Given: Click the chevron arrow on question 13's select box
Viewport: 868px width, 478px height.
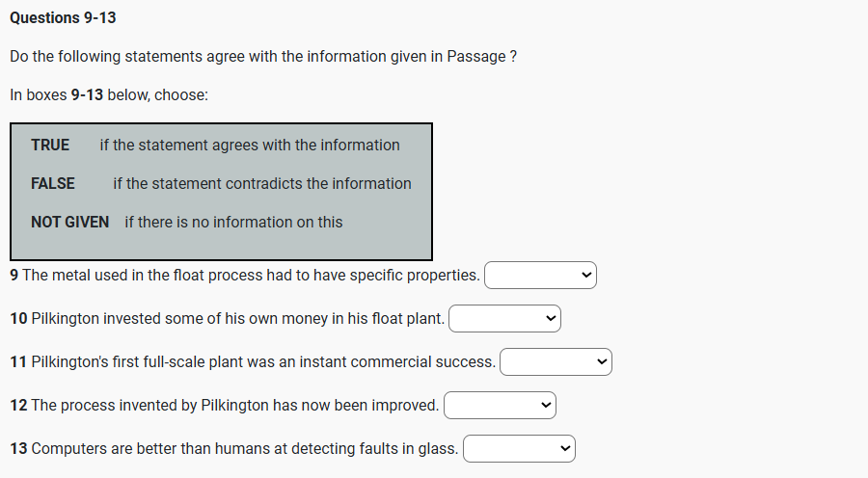Looking at the screenshot, I should click(566, 449).
